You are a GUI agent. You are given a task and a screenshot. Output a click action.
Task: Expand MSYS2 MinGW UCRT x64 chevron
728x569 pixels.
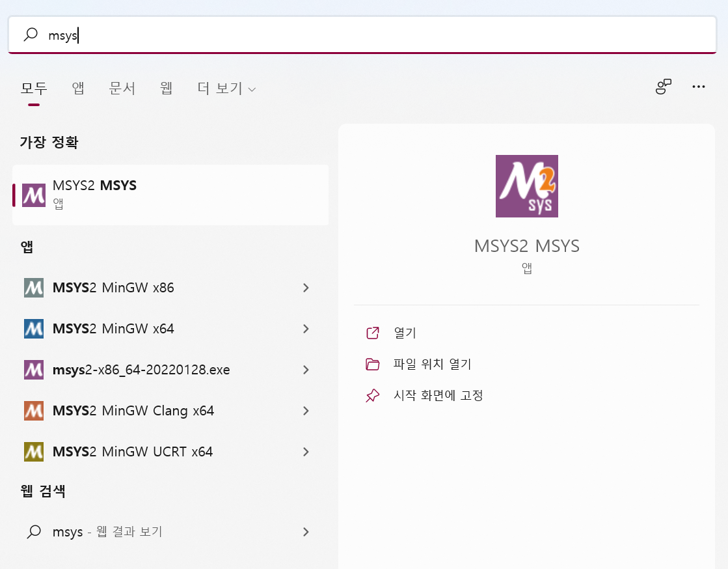click(306, 451)
